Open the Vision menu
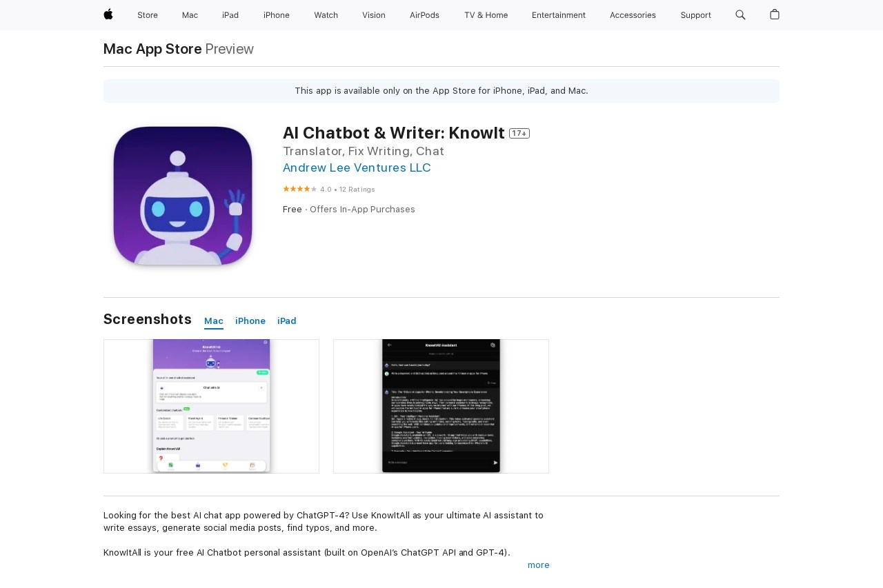 374,15
